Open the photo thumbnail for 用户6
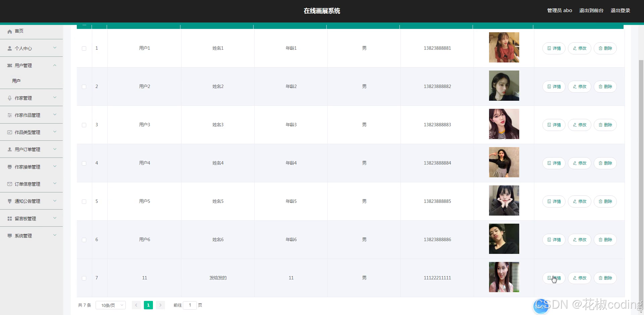Screen dimensions: 644x315 (504, 239)
